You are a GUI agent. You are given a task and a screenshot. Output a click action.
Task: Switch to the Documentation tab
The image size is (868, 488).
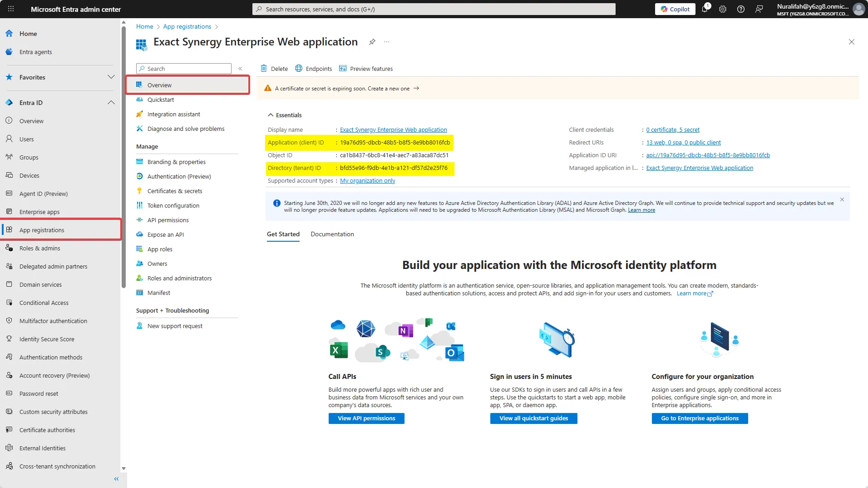(332, 234)
